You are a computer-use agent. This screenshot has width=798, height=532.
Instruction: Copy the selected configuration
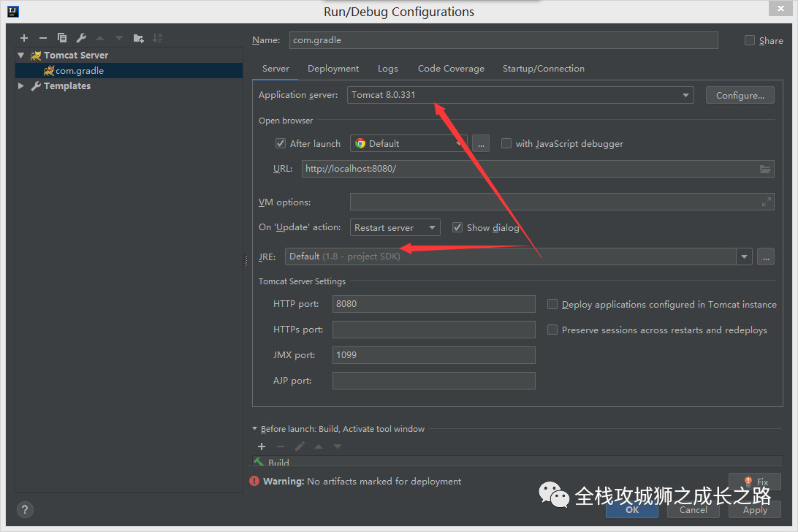62,38
